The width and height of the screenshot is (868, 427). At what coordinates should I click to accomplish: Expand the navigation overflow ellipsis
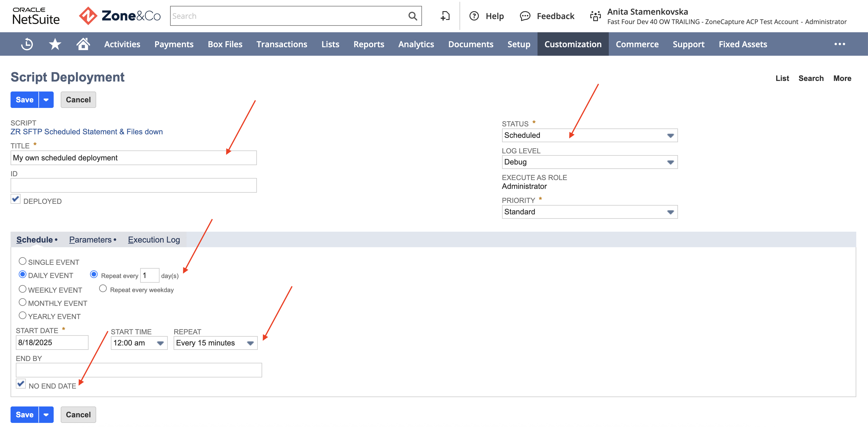click(839, 44)
